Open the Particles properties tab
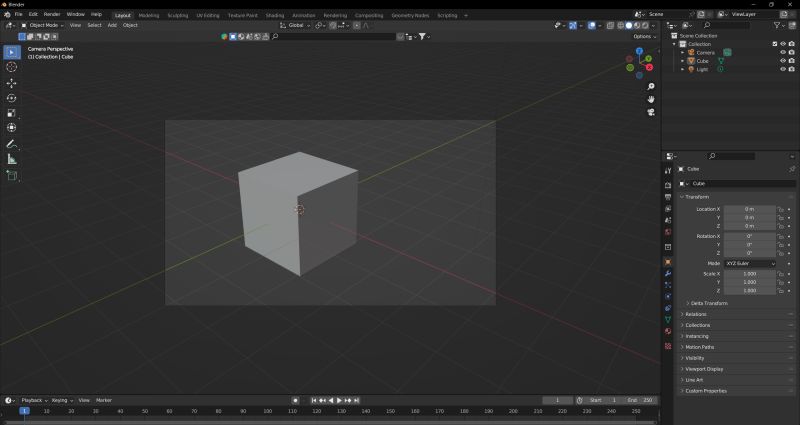 [x=668, y=285]
